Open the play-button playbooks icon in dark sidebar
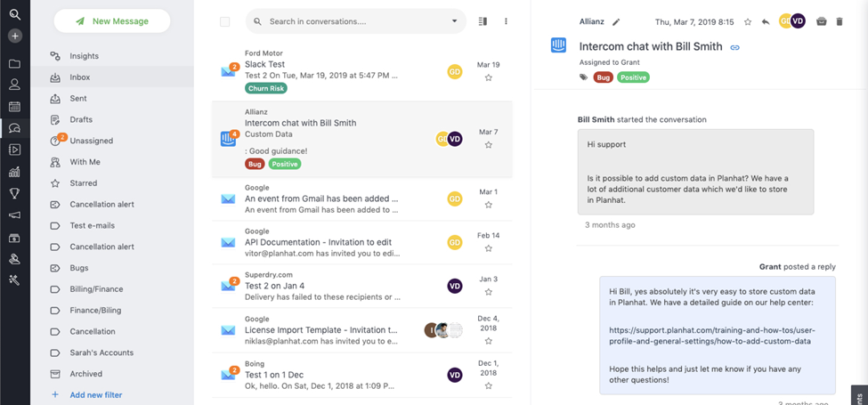This screenshot has width=868, height=405. point(15,150)
